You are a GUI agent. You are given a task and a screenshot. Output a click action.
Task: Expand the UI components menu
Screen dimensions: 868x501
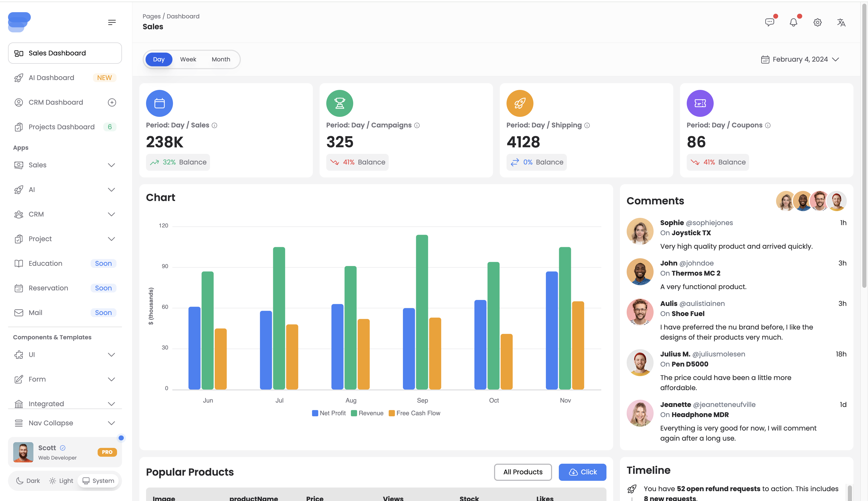coord(65,355)
